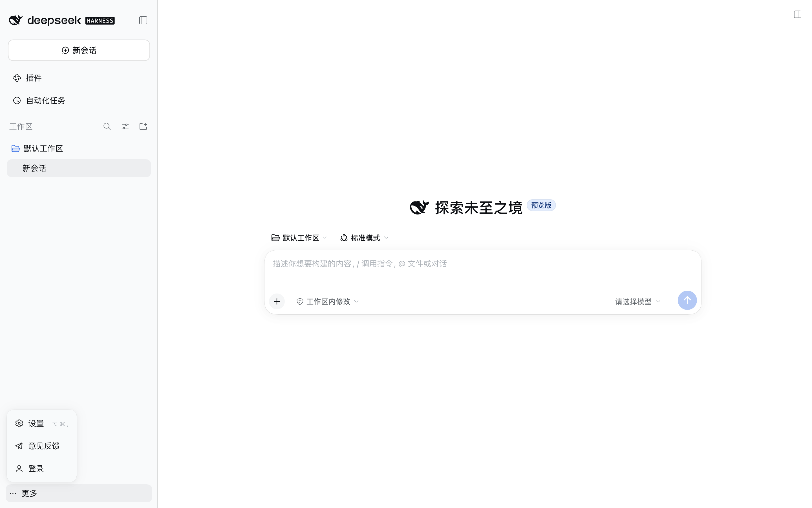
Task: Open the 插件 plugins page
Action: click(79, 78)
